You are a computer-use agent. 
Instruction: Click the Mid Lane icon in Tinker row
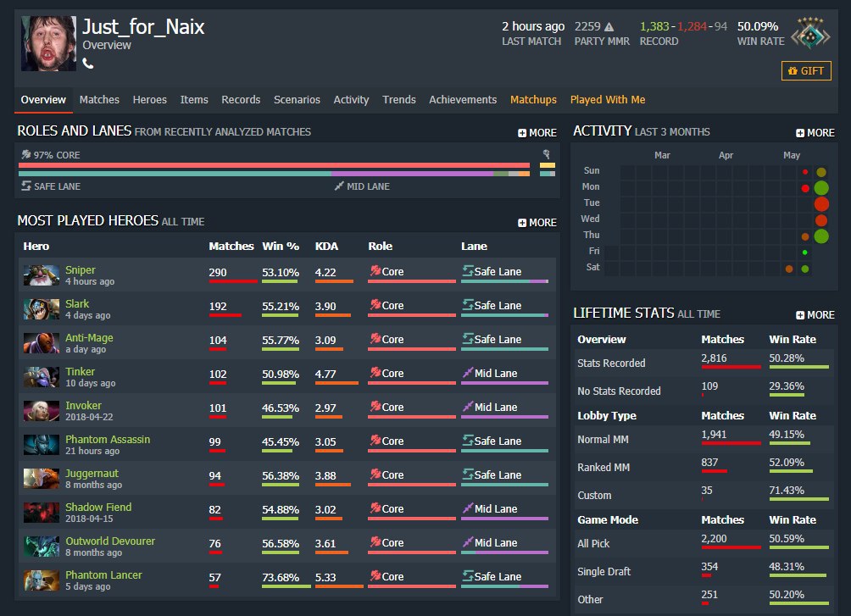468,372
